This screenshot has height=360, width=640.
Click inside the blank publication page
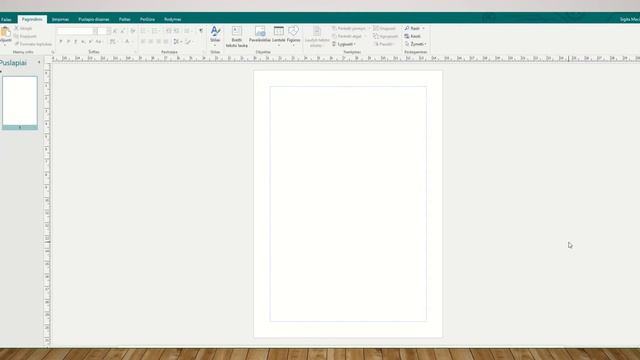(x=348, y=204)
